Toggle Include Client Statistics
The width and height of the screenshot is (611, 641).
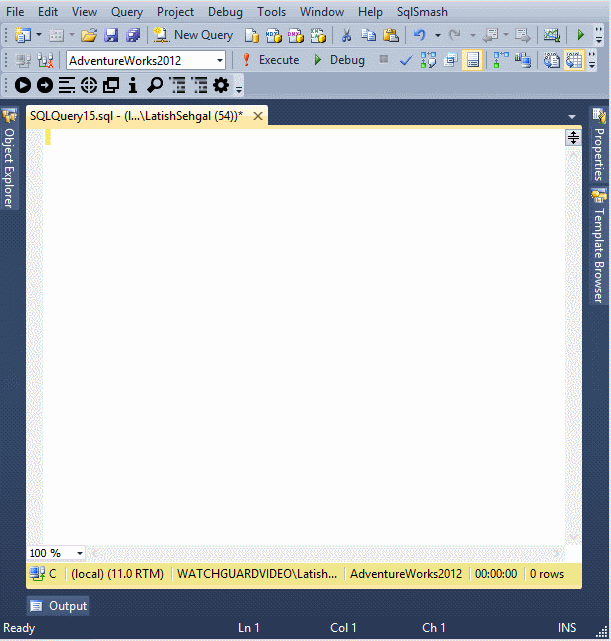[x=523, y=61]
